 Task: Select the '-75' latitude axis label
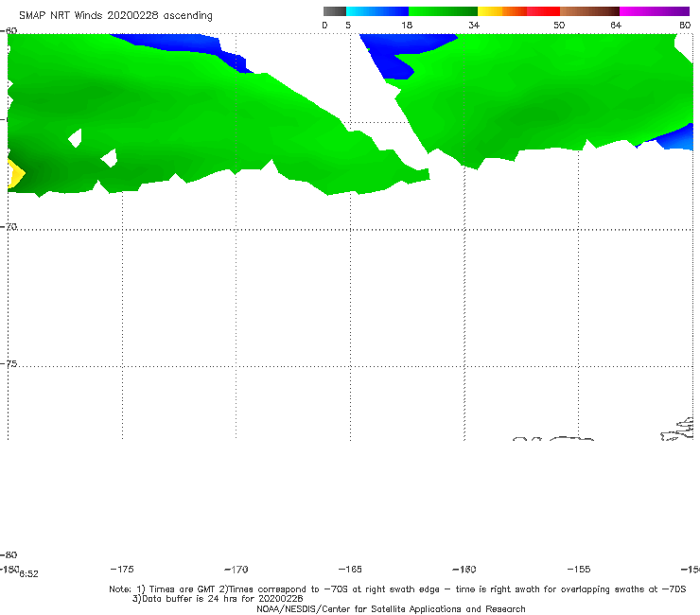coord(9,364)
